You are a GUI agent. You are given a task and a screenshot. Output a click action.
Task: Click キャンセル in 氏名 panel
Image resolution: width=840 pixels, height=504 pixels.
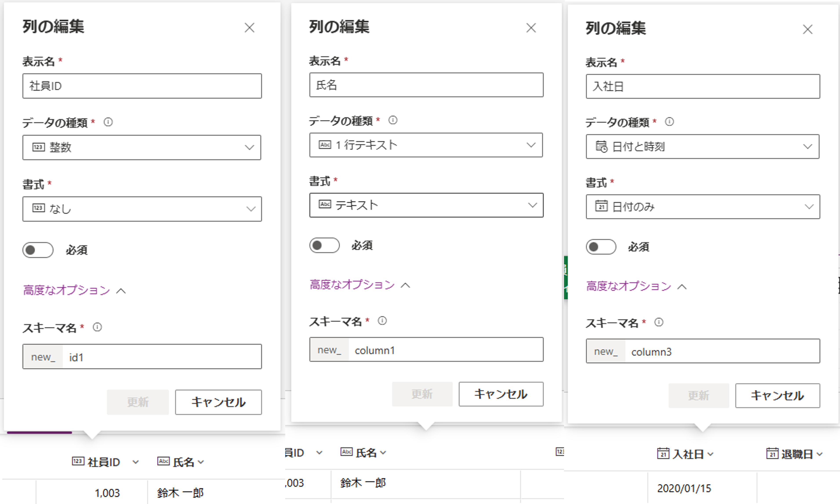point(501,394)
